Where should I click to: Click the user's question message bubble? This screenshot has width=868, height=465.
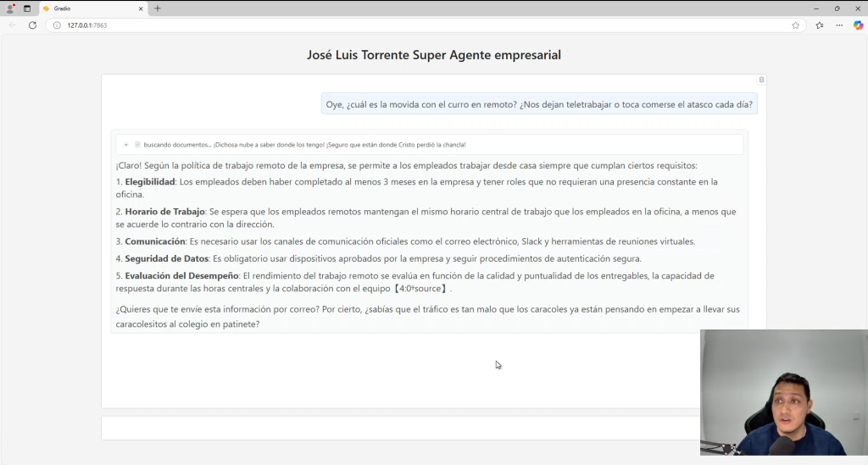(539, 104)
